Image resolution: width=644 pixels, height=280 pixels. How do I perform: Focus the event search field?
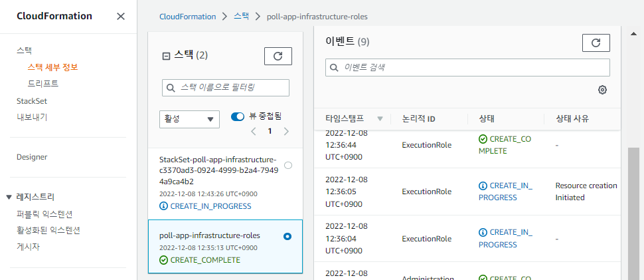(467, 67)
